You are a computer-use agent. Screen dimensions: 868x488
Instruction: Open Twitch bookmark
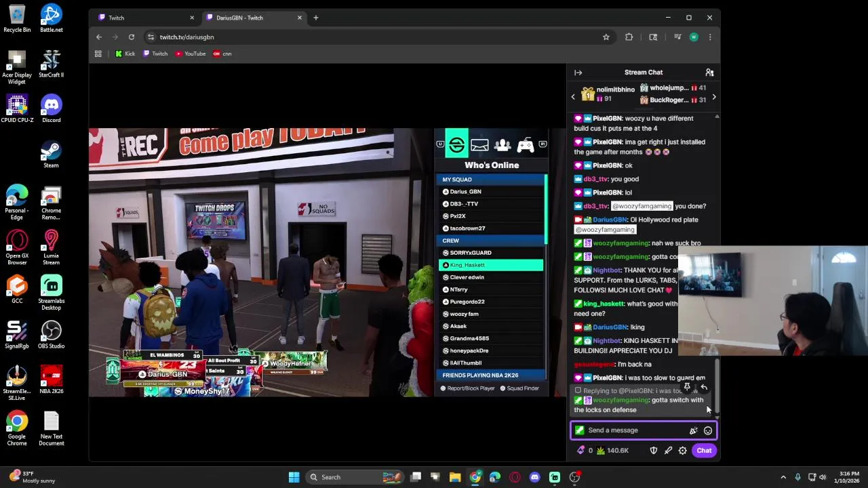pos(155,54)
